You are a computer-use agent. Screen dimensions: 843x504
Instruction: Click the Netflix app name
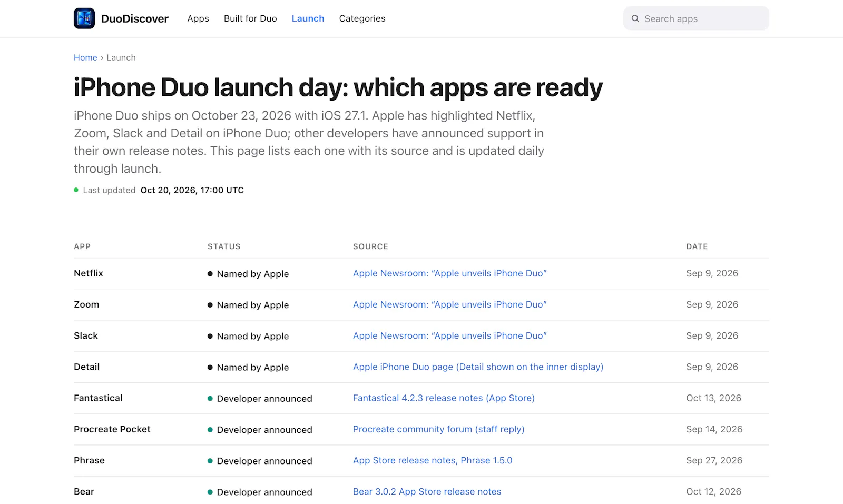tap(89, 273)
